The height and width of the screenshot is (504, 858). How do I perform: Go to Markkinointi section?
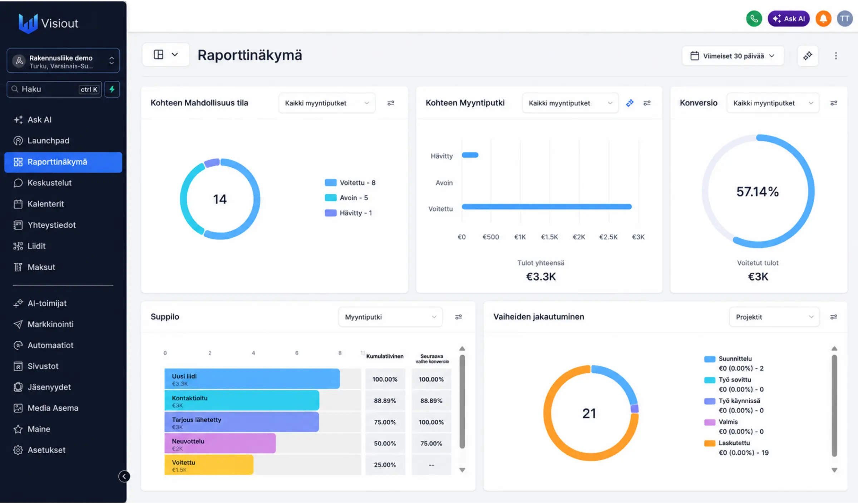[63, 325]
